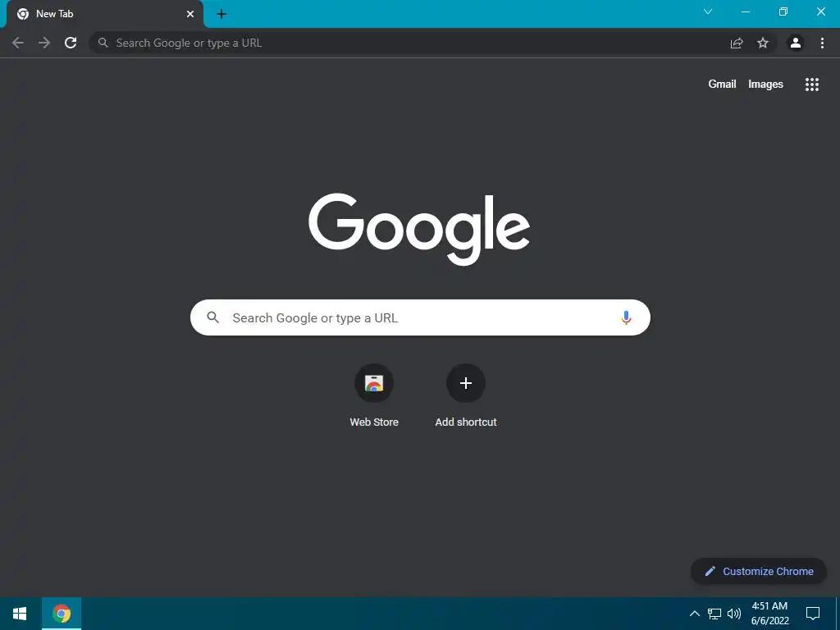
Task: Open the network status tray icon
Action: [x=714, y=614]
